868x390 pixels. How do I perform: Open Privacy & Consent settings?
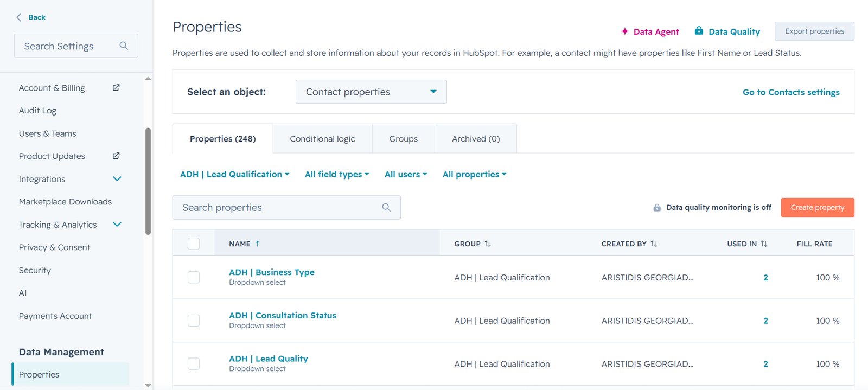point(54,247)
